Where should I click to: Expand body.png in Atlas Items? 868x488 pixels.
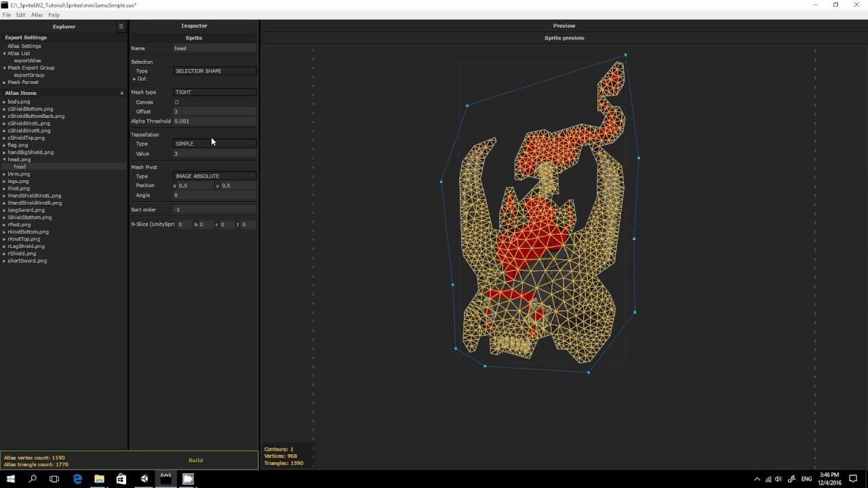tap(5, 102)
